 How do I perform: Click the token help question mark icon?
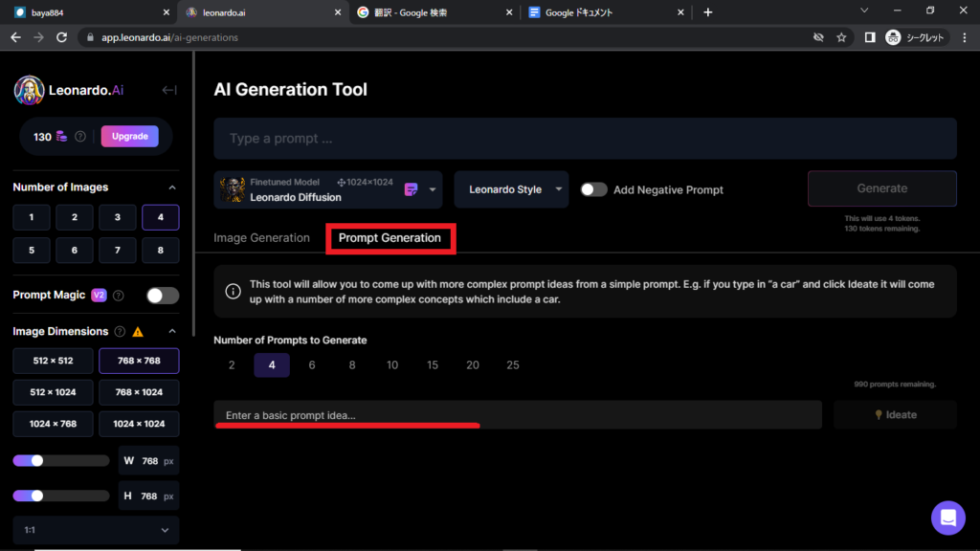(x=80, y=137)
